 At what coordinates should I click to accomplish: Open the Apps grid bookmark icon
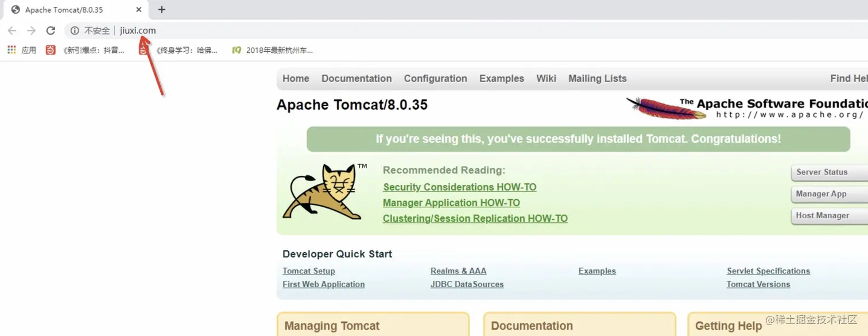11,50
